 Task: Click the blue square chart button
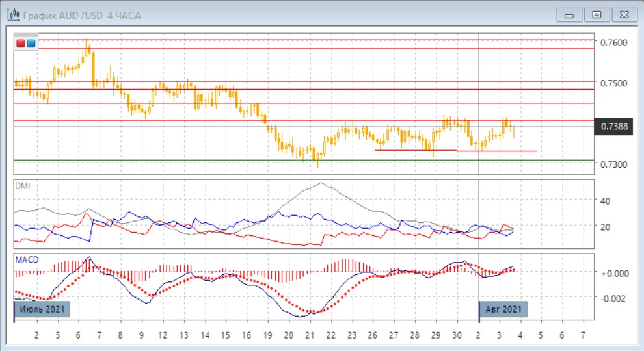coord(31,44)
